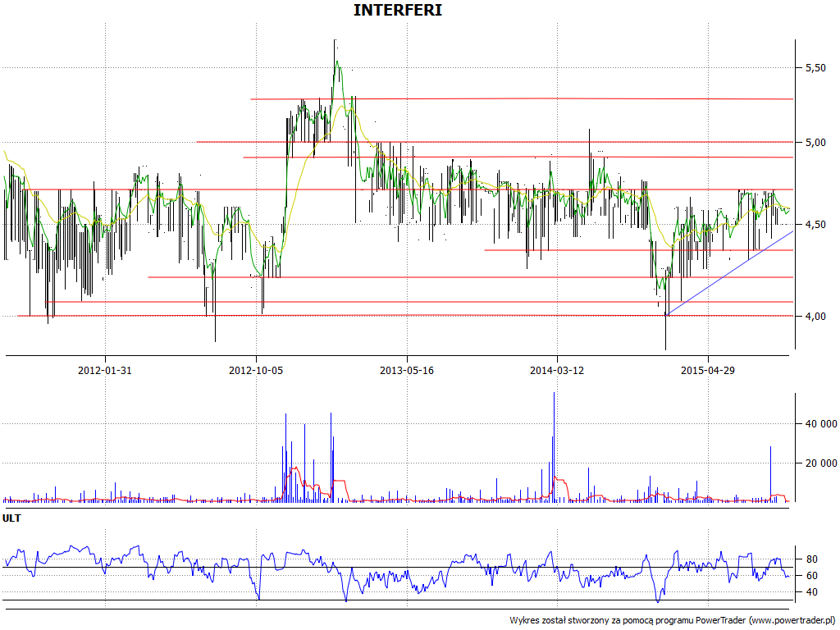The width and height of the screenshot is (840, 630).
Task: Click the 5,00 price axis label
Action: [815, 143]
